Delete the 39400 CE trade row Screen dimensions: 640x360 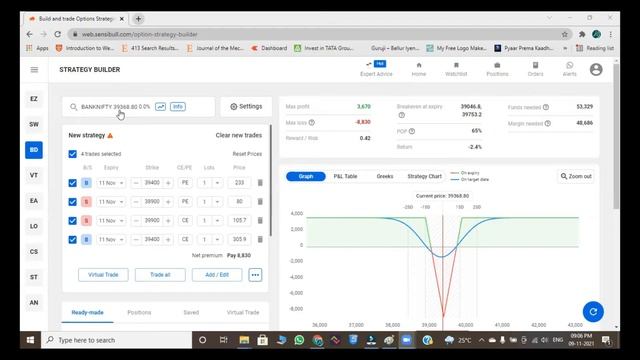pos(260,239)
